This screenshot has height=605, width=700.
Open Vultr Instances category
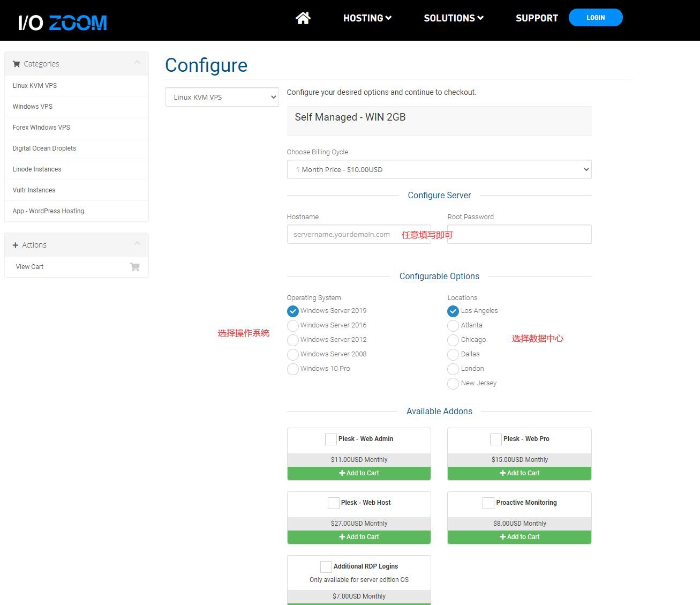pos(77,190)
